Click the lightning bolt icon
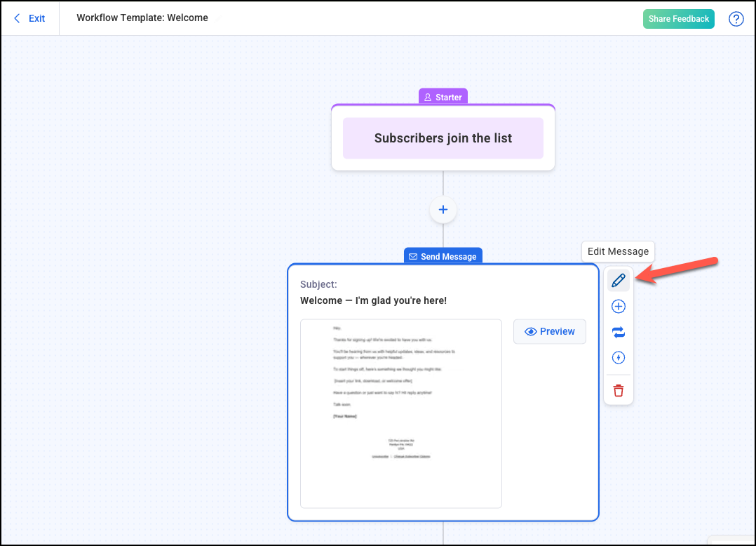 coord(618,358)
